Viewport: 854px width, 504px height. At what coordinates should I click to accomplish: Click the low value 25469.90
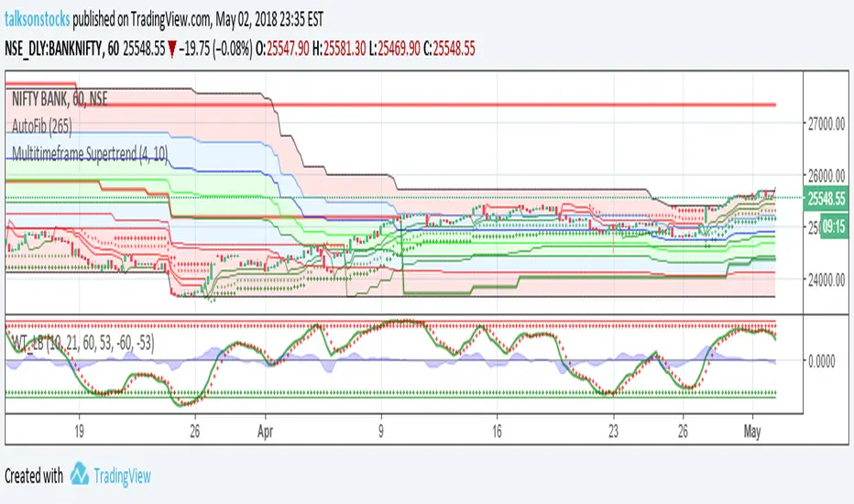pyautogui.click(x=399, y=49)
